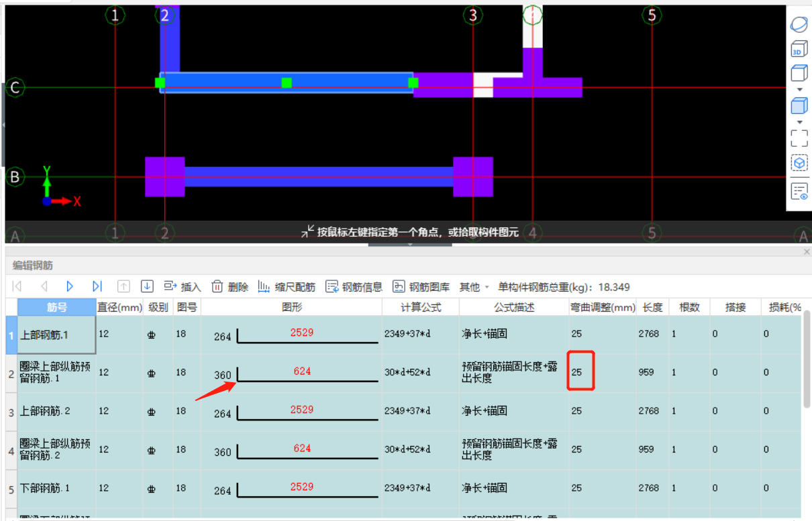Click the right green grip of selected beam
The height and width of the screenshot is (521, 812).
pyautogui.click(x=413, y=82)
